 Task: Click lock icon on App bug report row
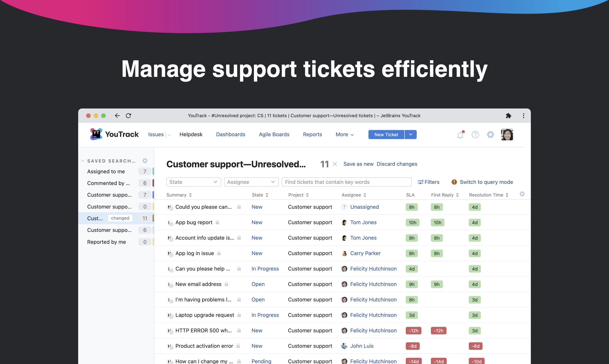pyautogui.click(x=217, y=222)
